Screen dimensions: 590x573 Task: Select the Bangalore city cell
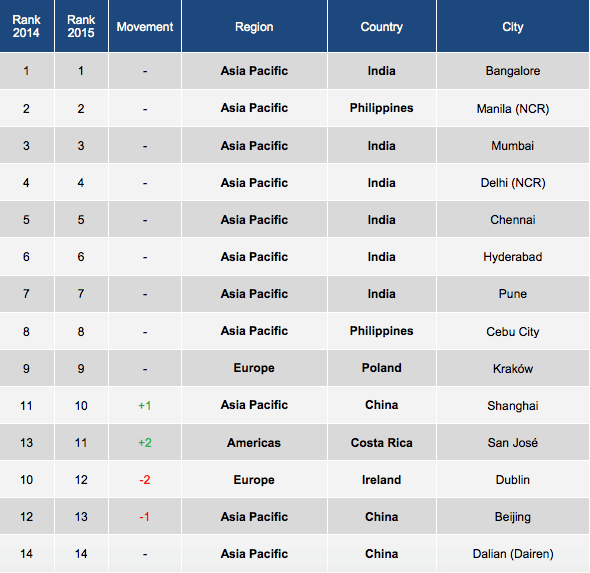(x=512, y=71)
